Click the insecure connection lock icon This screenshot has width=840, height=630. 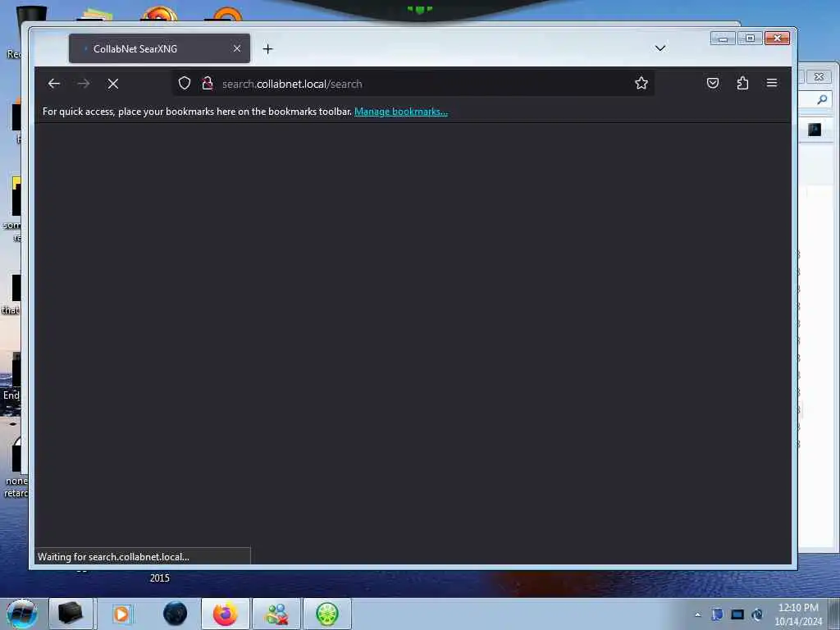click(x=208, y=83)
